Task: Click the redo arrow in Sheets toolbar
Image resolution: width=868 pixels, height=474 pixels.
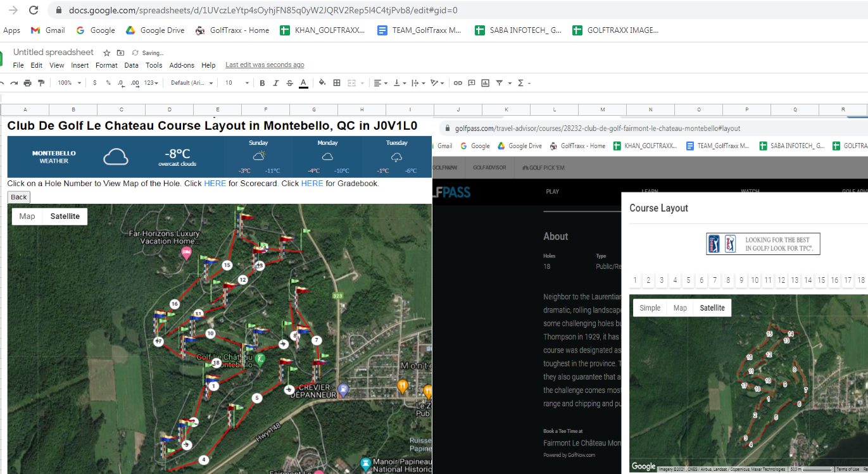Action: pyautogui.click(x=14, y=83)
